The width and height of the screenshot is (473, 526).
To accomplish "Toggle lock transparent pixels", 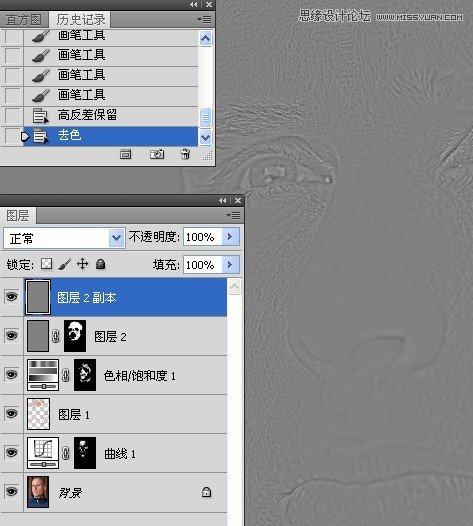I will (x=46, y=264).
